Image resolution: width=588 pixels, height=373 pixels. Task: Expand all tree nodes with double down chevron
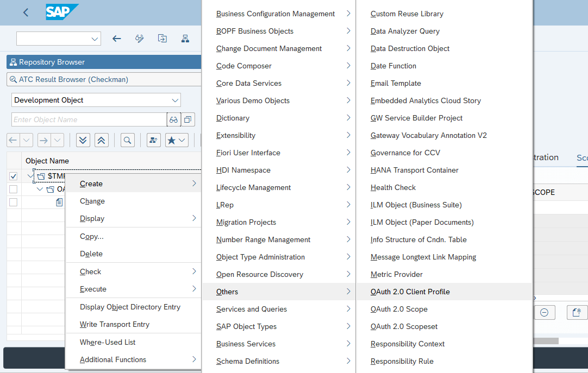pos(83,141)
